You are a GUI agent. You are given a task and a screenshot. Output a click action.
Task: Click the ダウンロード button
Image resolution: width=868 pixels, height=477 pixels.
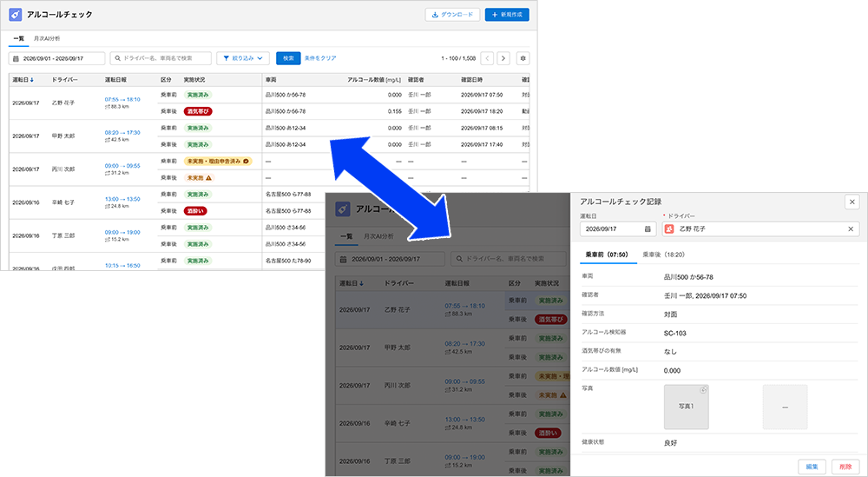pyautogui.click(x=452, y=15)
